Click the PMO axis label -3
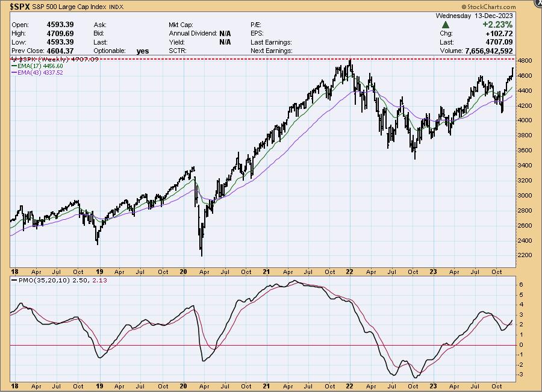The height and width of the screenshot is (392, 542). pyautogui.click(x=520, y=375)
